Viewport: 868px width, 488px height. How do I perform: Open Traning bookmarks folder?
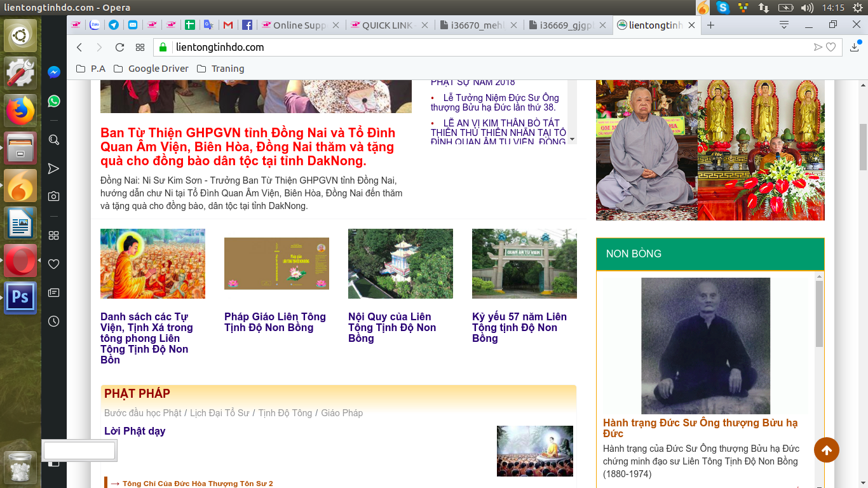(x=220, y=69)
